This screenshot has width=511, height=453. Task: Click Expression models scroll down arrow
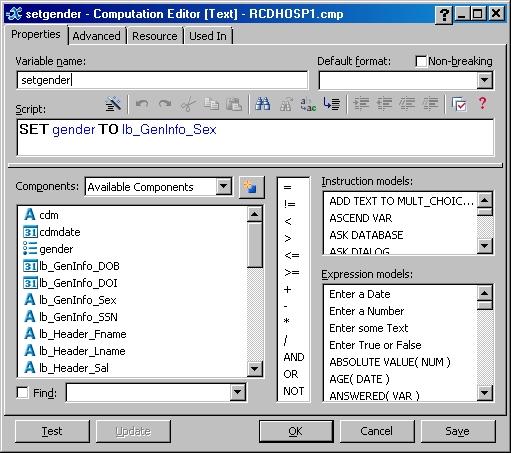tap(484, 393)
